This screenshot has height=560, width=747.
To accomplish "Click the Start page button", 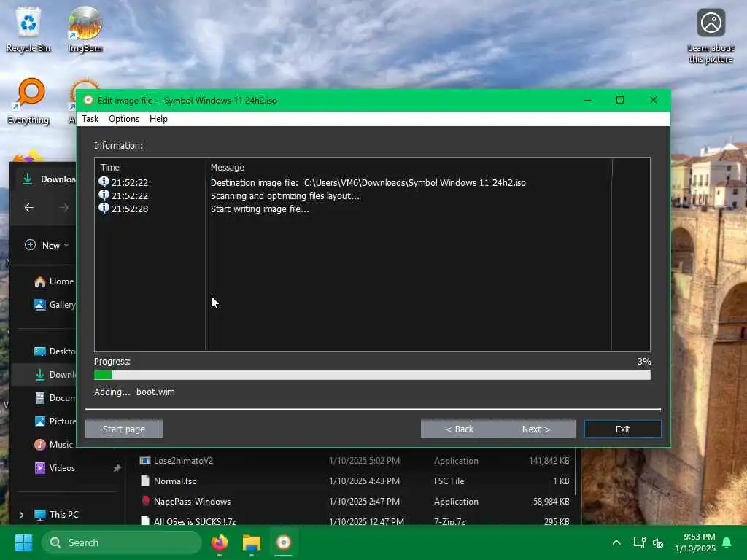I will pyautogui.click(x=124, y=429).
